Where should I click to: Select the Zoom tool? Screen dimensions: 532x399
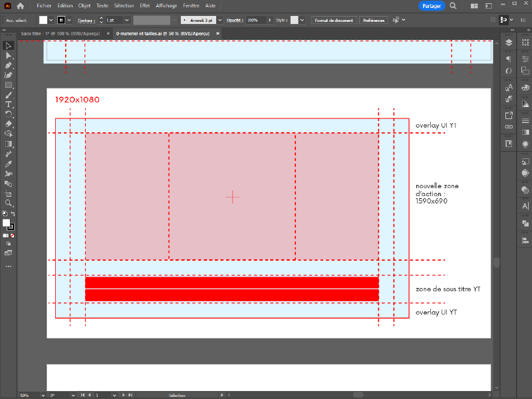click(9, 203)
